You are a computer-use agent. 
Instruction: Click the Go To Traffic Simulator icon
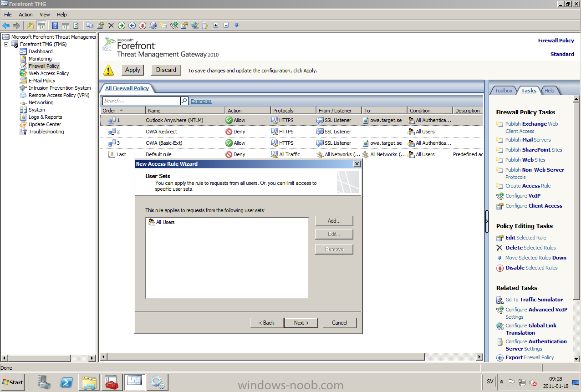pyautogui.click(x=500, y=300)
